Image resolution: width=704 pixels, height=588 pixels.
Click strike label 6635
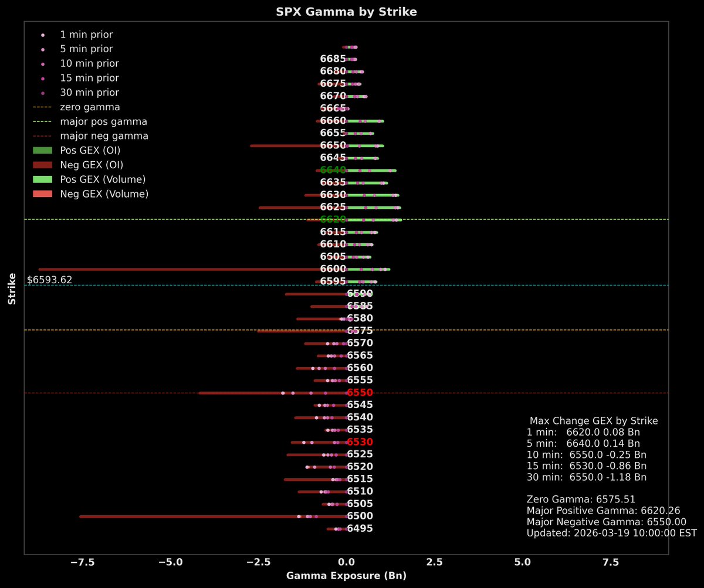(333, 182)
